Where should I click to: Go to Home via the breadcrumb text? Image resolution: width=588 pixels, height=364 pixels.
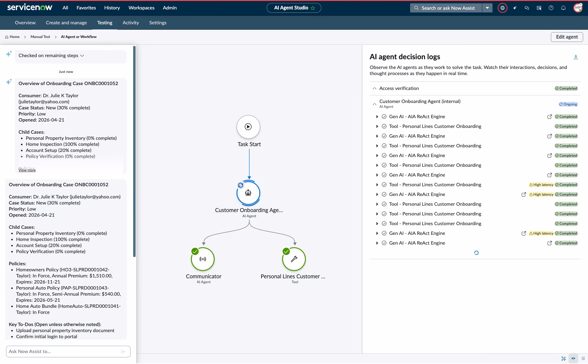click(x=15, y=37)
